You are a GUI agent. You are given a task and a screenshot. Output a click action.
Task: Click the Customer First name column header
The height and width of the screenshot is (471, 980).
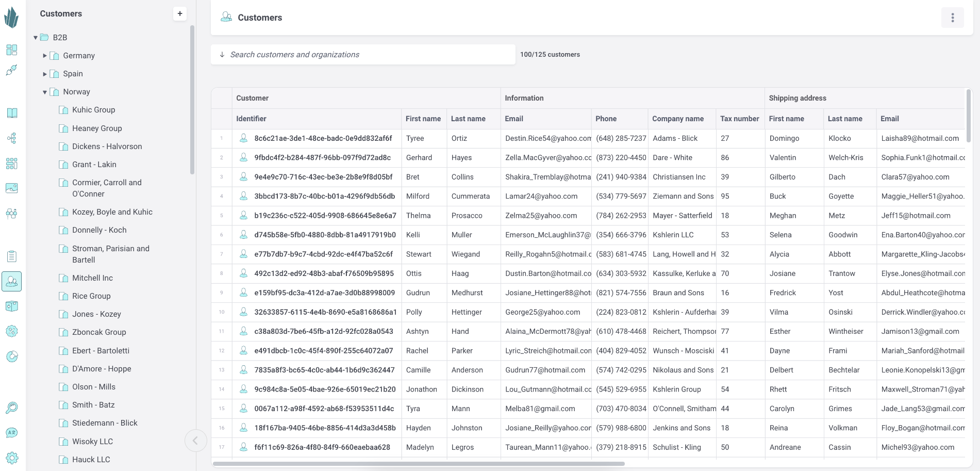pyautogui.click(x=423, y=119)
